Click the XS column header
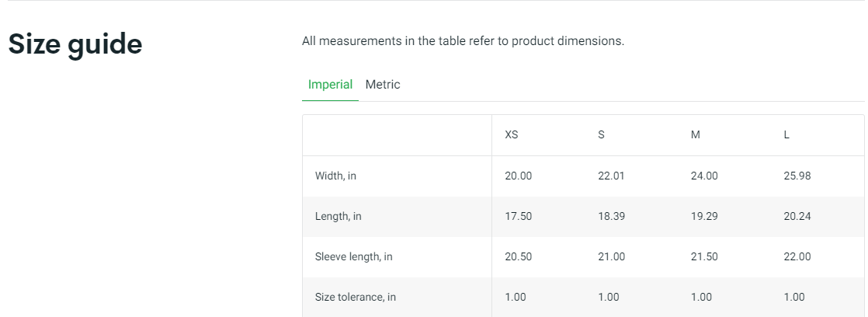 click(x=512, y=135)
